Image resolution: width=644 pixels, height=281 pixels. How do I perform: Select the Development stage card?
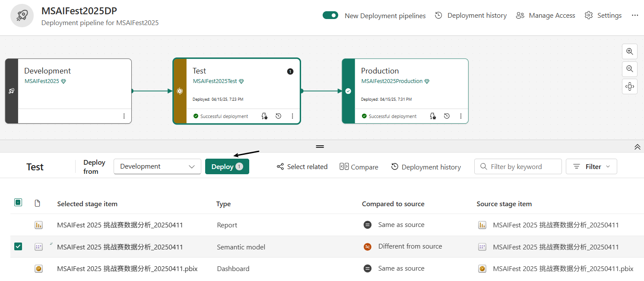(x=68, y=91)
